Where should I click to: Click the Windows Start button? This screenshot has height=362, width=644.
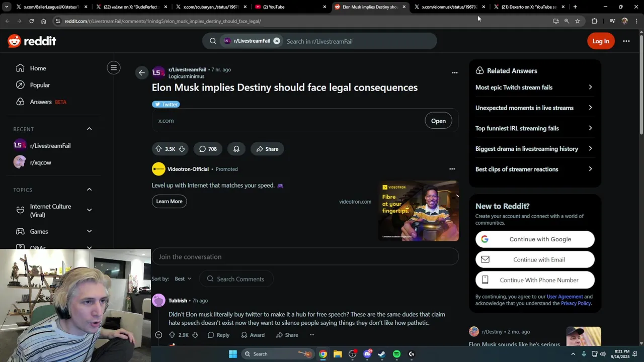tap(233, 354)
